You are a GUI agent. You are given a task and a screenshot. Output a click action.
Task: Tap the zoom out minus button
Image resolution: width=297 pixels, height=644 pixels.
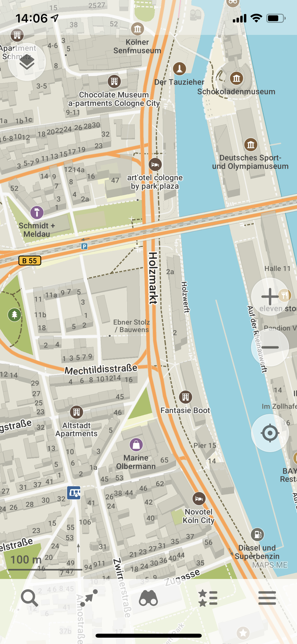tap(270, 347)
